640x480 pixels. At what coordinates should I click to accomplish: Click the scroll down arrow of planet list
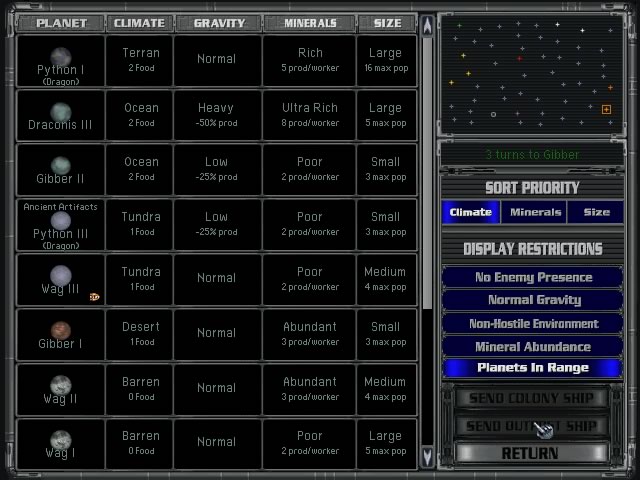427,456
